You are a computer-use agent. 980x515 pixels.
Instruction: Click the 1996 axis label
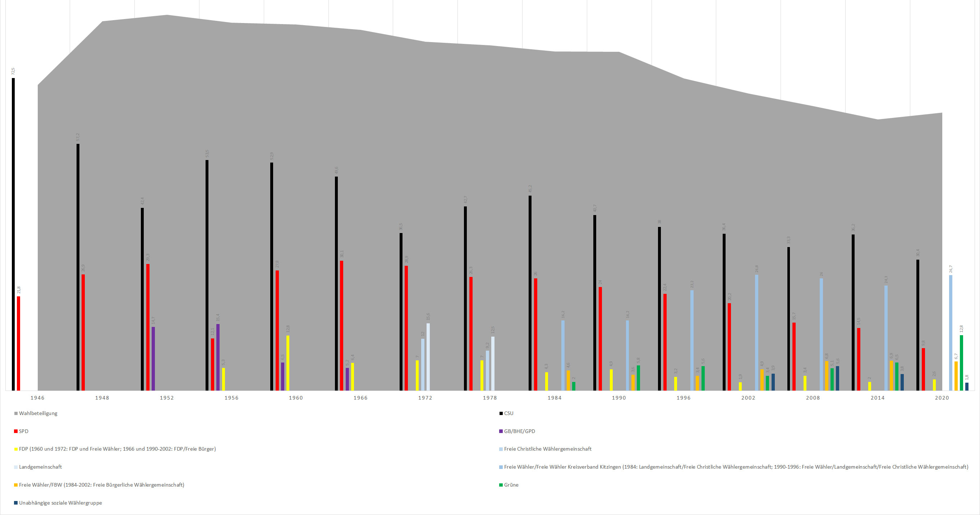(x=684, y=398)
